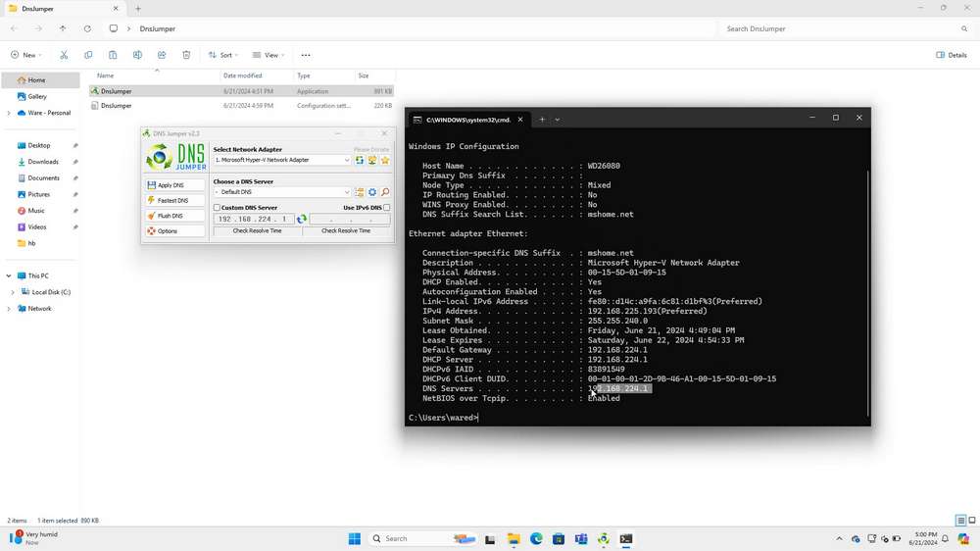Select the DnsJumper Application file row
Viewport: 980px width, 551px height.
click(x=241, y=91)
